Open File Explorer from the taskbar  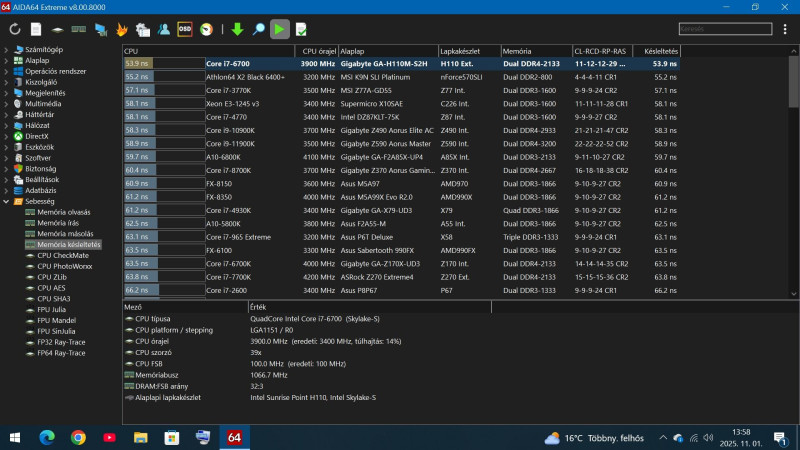click(x=140, y=438)
